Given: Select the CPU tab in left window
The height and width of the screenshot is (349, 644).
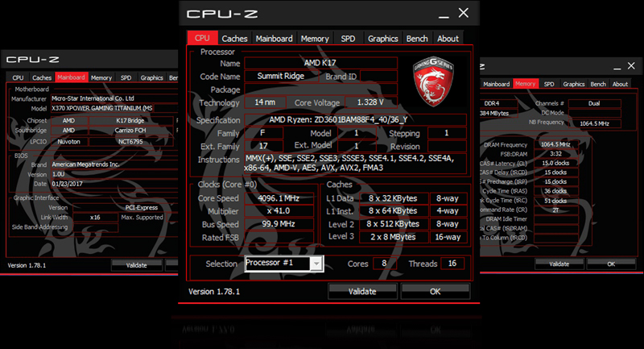Looking at the screenshot, I should 18,77.
